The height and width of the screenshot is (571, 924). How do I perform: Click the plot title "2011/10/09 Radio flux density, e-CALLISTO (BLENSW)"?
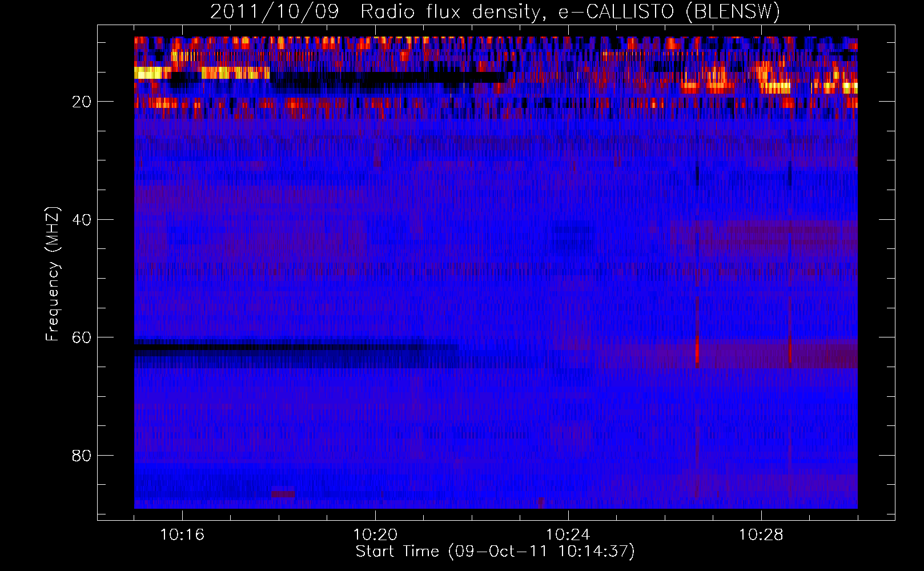pos(495,11)
